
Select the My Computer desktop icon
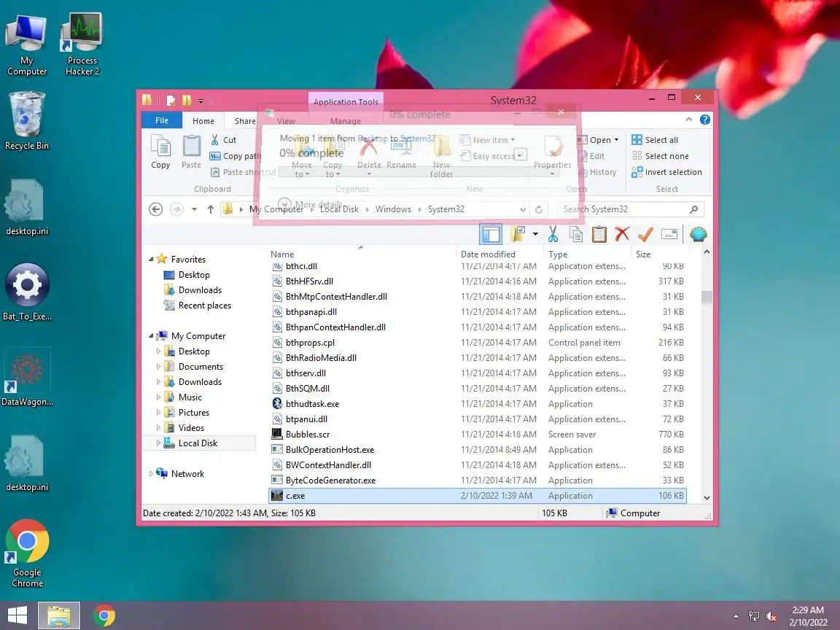[x=26, y=44]
